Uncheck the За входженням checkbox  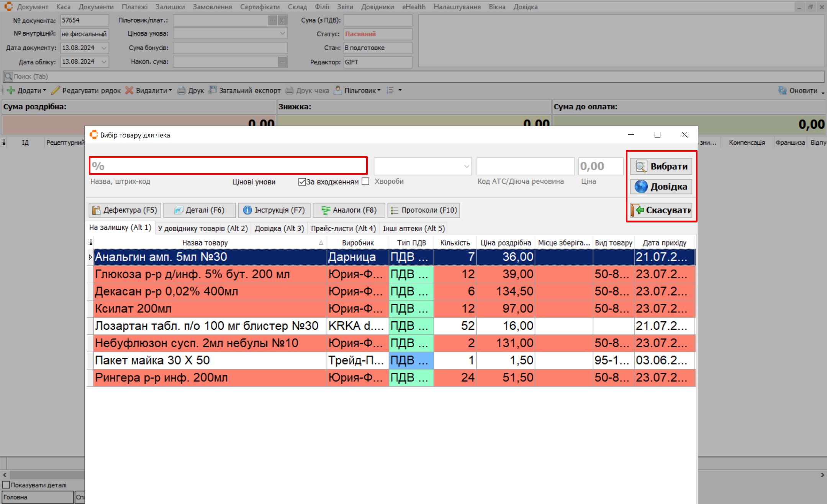click(302, 182)
